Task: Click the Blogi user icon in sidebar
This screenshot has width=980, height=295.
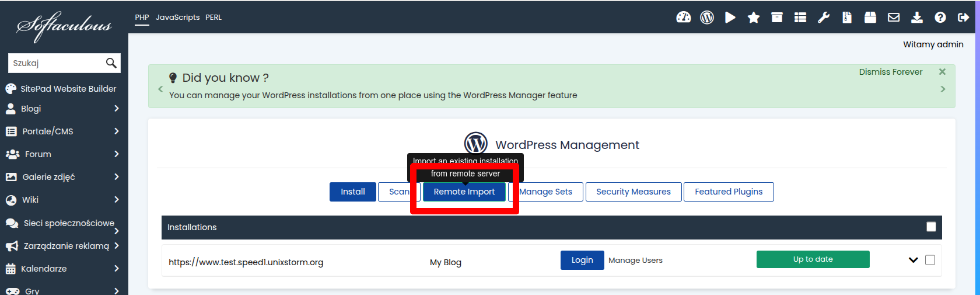Action: 10,109
